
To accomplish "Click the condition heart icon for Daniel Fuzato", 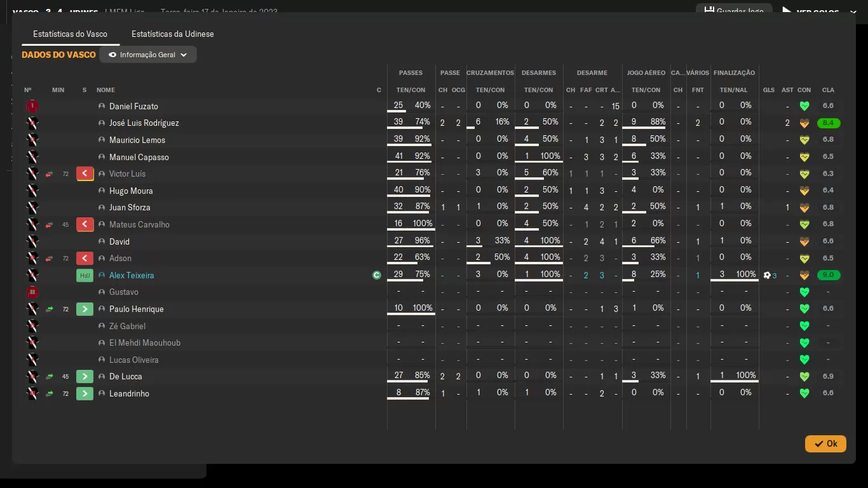I will (804, 106).
